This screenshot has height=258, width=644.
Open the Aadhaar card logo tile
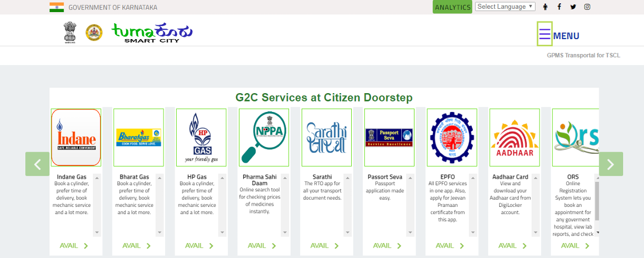(x=515, y=137)
